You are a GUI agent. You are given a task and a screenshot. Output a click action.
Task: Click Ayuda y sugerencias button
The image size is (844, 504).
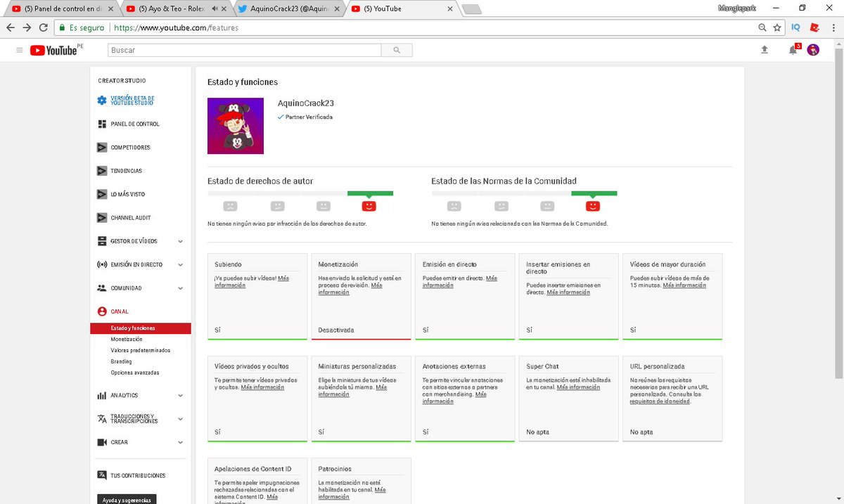coord(127,500)
